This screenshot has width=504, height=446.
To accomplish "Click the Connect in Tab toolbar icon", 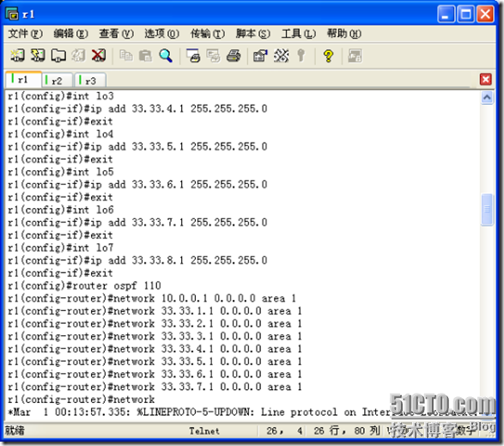I will point(58,56).
